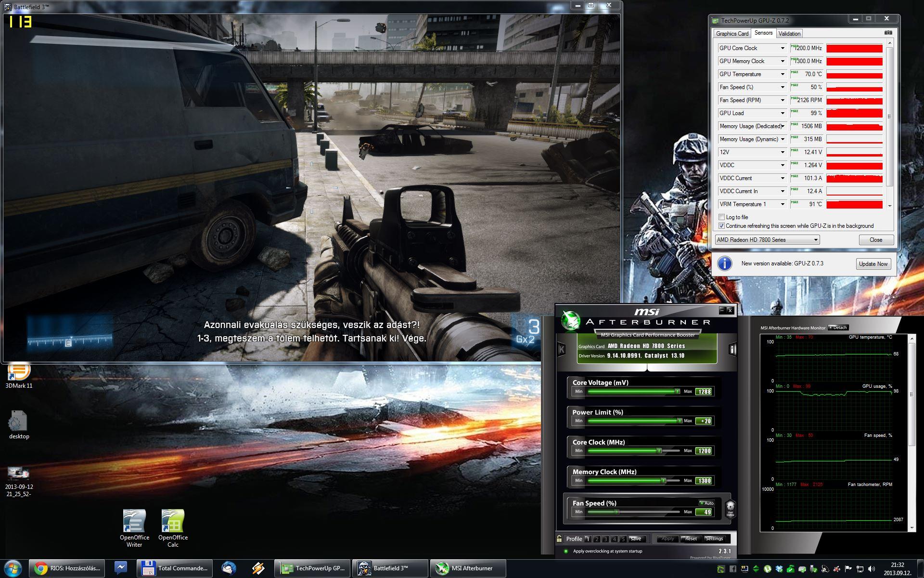Click the Memory Clock (MHz) slider handle

click(663, 481)
